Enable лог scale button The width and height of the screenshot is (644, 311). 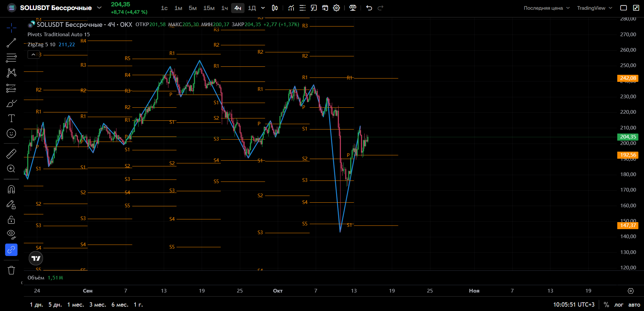[x=619, y=305]
